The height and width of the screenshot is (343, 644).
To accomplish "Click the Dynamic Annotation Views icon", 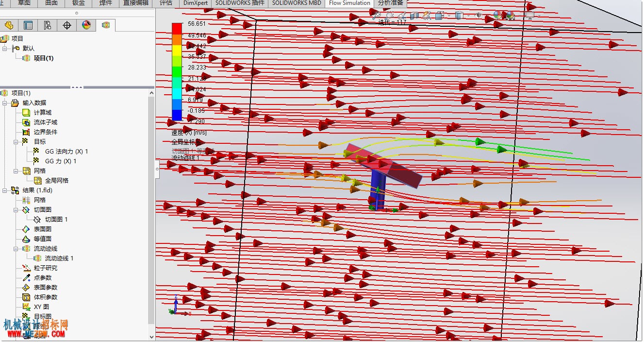I will click(x=427, y=16).
